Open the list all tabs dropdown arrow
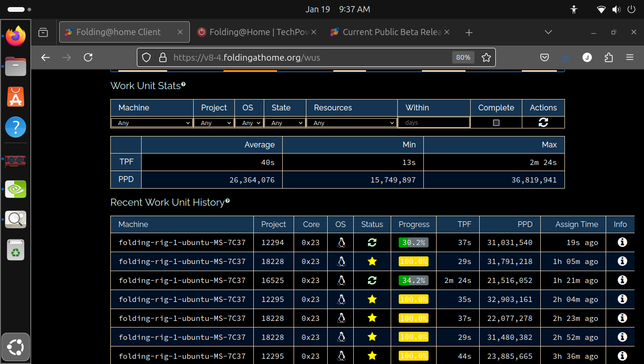Screen dimensions: 644x364 tap(548, 32)
